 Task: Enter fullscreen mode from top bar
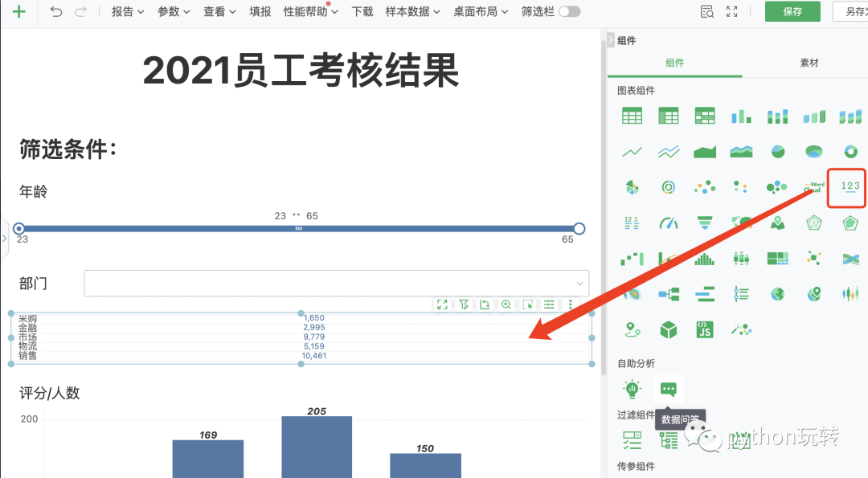[x=732, y=11]
